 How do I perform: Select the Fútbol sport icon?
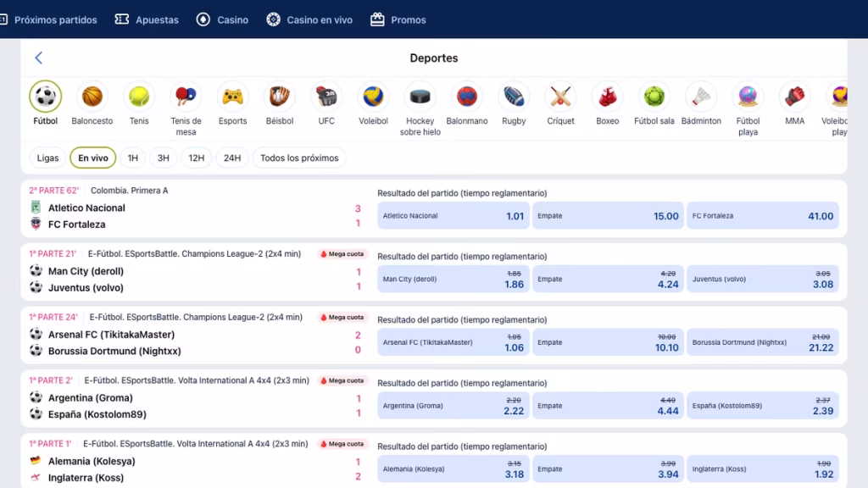(46, 97)
